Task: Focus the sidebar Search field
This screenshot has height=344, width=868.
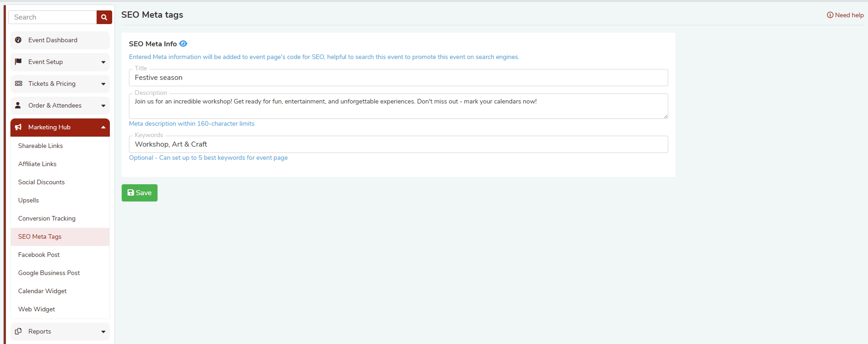Action: click(52, 17)
